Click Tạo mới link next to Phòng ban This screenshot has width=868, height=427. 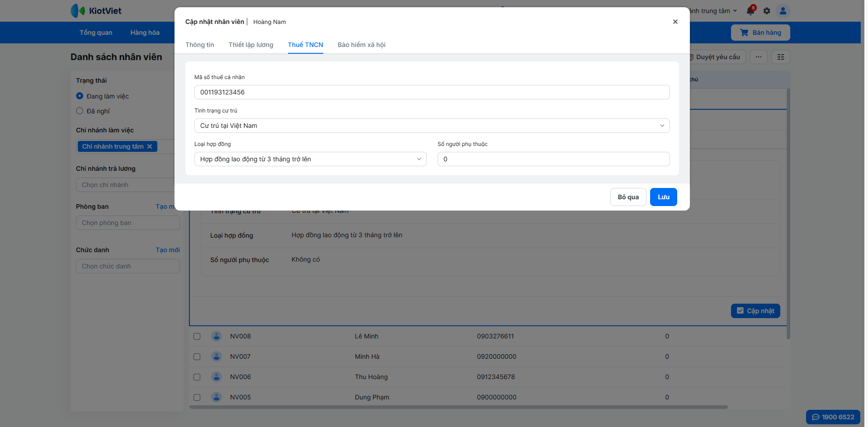165,206
